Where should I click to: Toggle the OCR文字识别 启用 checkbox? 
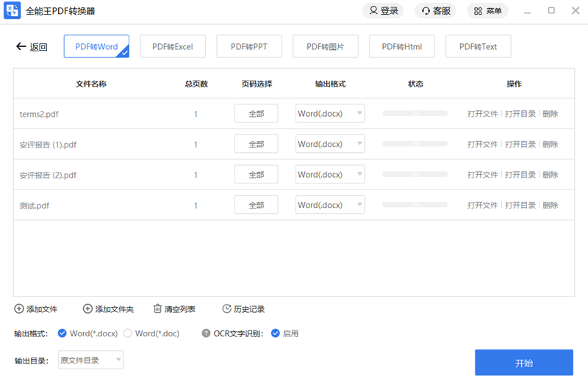[276, 333]
